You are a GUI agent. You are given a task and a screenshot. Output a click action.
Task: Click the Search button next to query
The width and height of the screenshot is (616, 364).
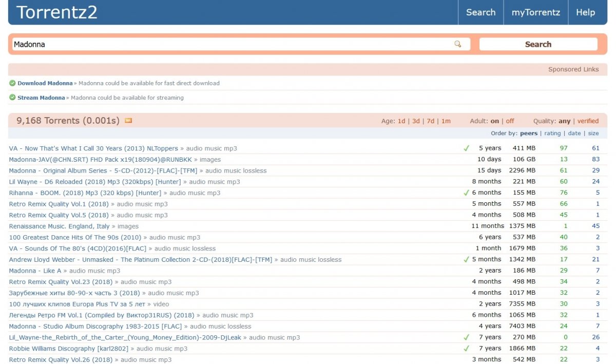coord(538,44)
